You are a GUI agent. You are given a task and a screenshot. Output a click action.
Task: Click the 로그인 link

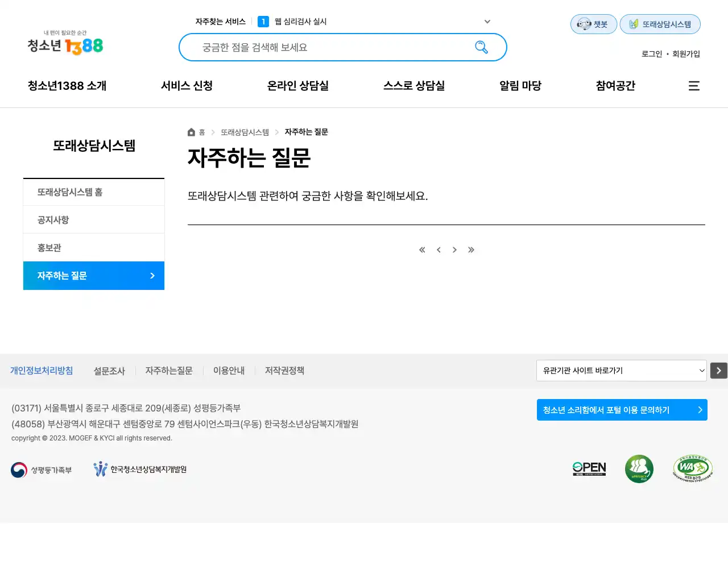click(652, 54)
